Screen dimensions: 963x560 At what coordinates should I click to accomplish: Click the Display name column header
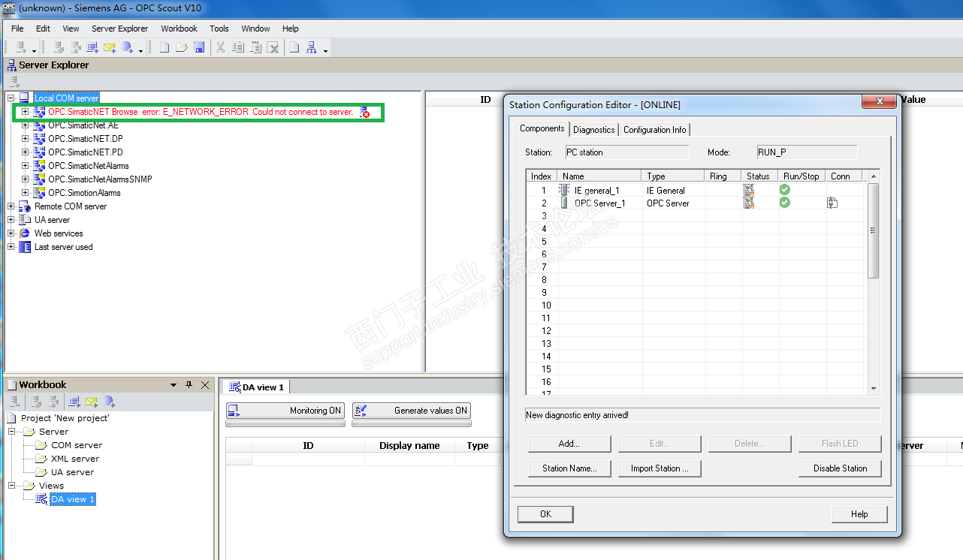[409, 446]
